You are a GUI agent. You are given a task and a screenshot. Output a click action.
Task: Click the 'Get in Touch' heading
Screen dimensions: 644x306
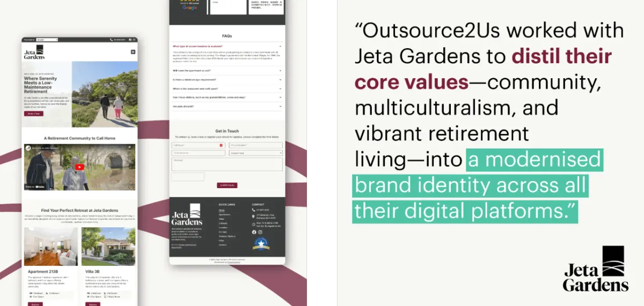pos(227,131)
